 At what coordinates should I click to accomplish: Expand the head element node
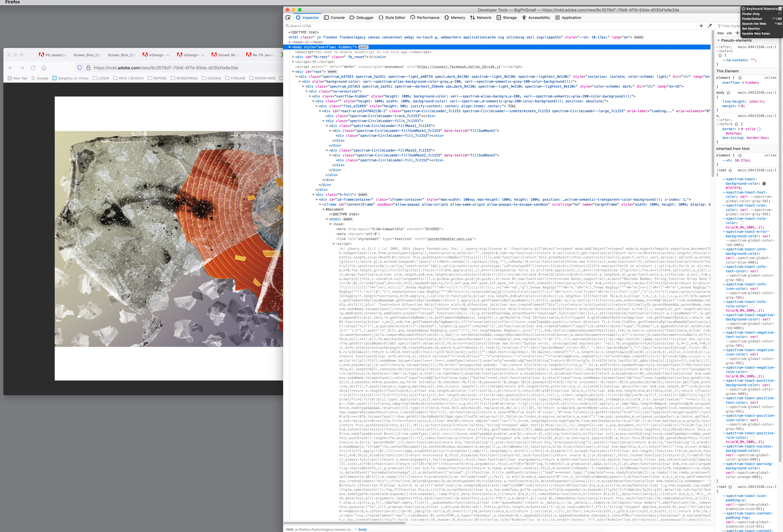(290, 42)
